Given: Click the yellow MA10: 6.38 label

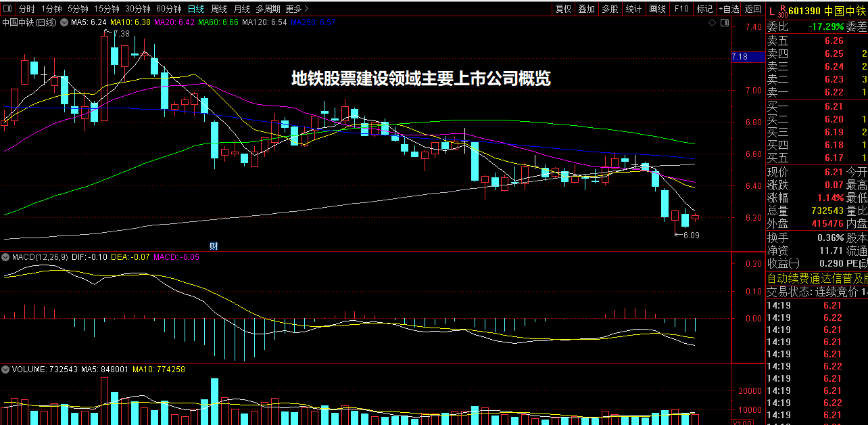Looking at the screenshot, I should [x=130, y=23].
